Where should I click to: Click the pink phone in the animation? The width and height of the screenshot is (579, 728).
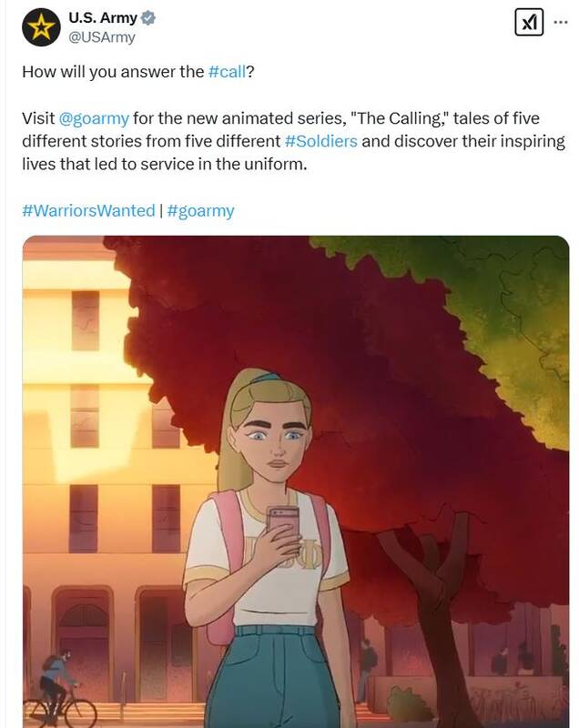[282, 523]
